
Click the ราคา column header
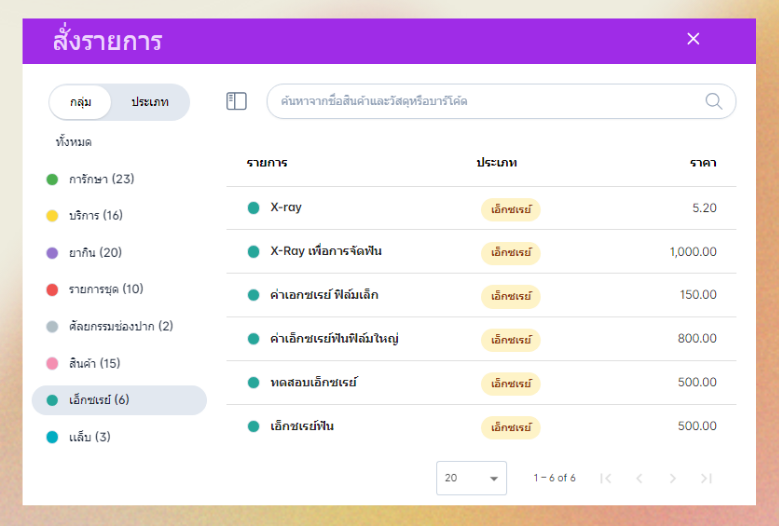point(703,163)
